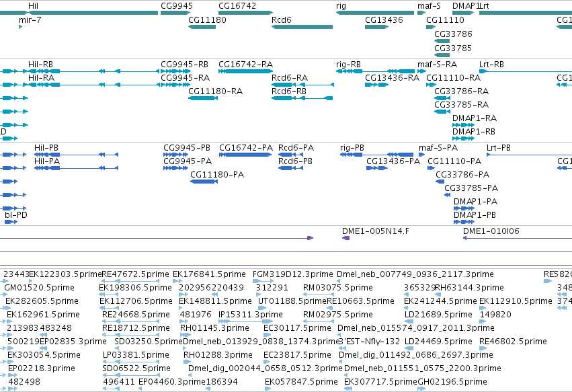Screen dimensions: 572x392
Task: Click the Rcd6-PB protein label
Action: 295,161
